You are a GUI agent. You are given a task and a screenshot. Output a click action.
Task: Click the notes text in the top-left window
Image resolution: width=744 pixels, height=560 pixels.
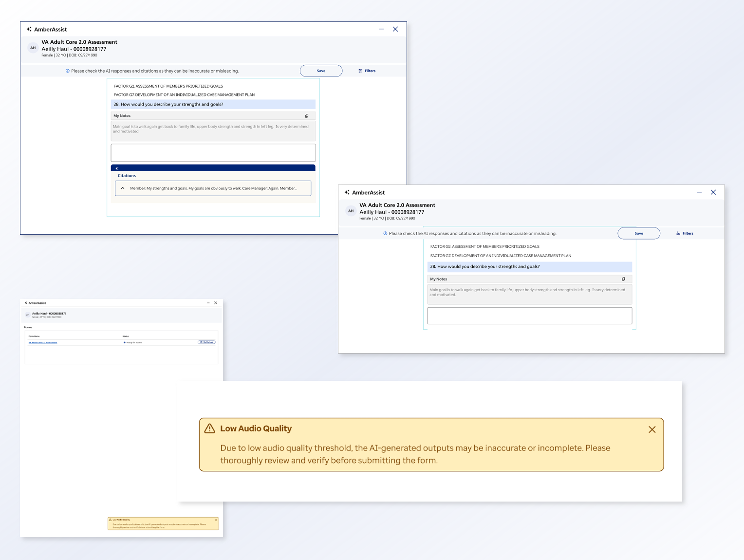[211, 129]
